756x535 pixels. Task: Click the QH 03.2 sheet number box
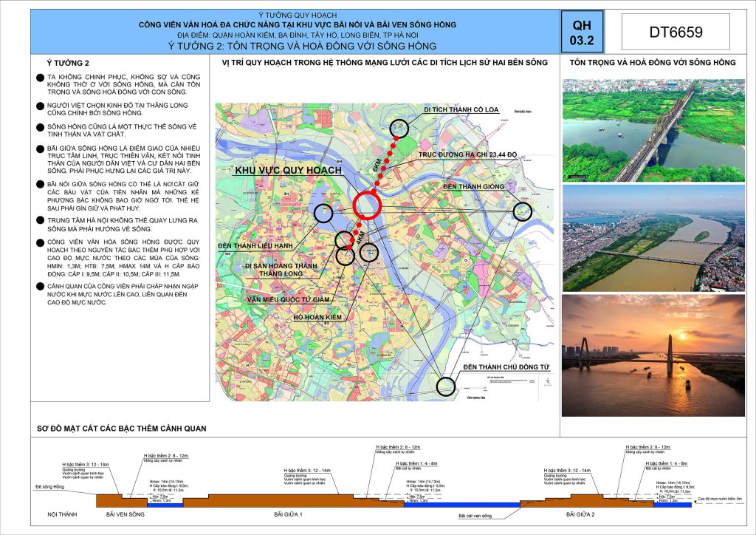(581, 33)
